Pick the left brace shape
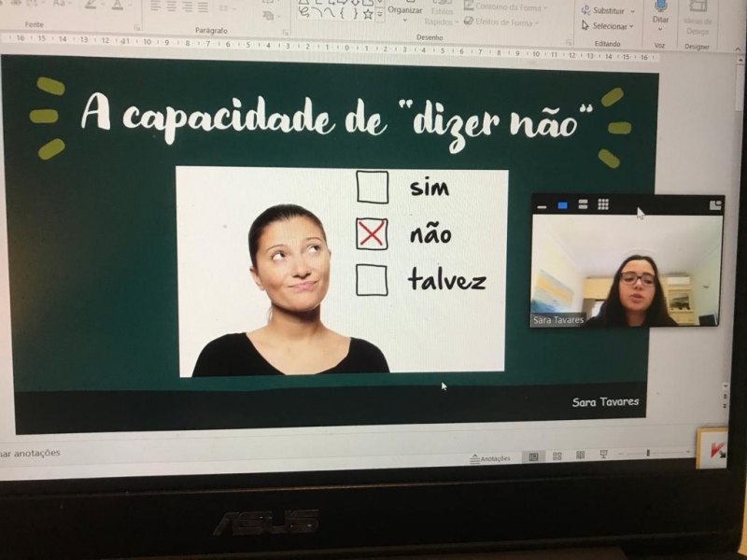Viewport: 747px width, 560px height. pyautogui.click(x=342, y=14)
